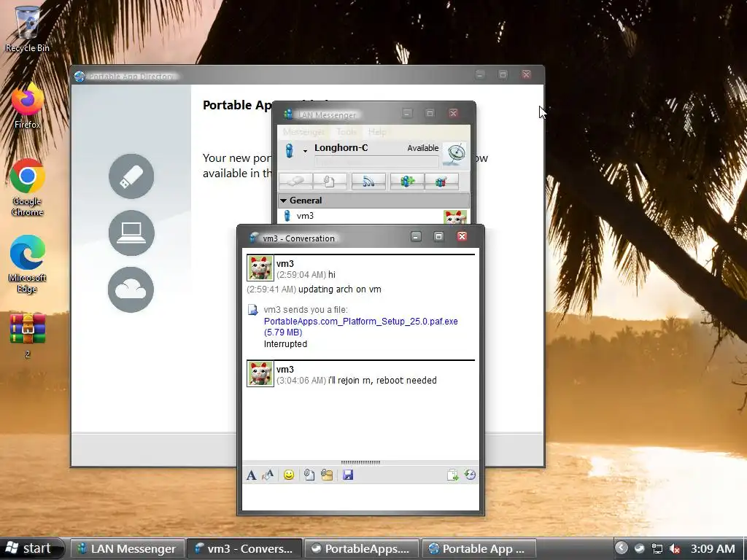Viewport: 747px width, 560px height.
Task: Open message history clock icon
Action: coord(470,475)
